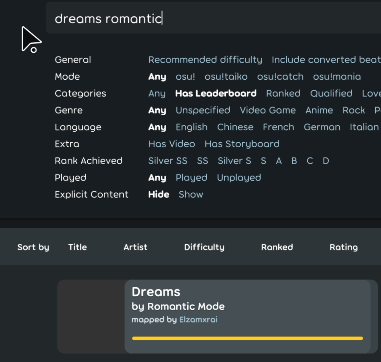Image resolution: width=381 pixels, height=362 pixels.
Task: Open the Dreams beatmap card thumbnail
Action: click(91, 316)
